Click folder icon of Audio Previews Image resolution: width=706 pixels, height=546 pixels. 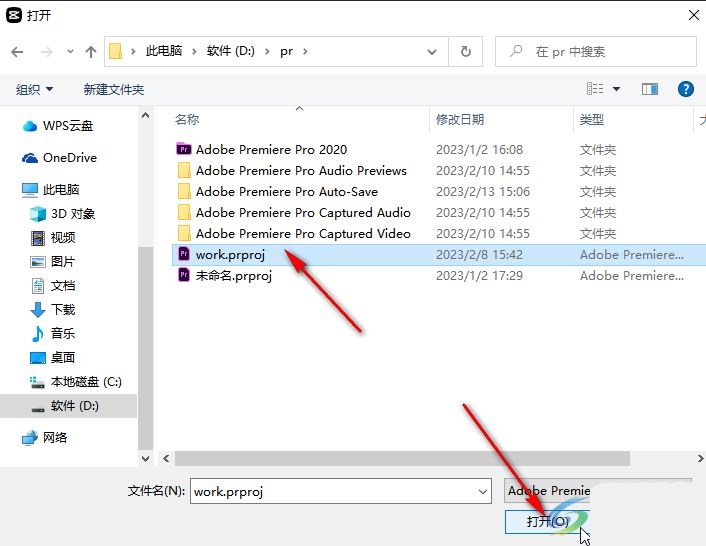184,171
